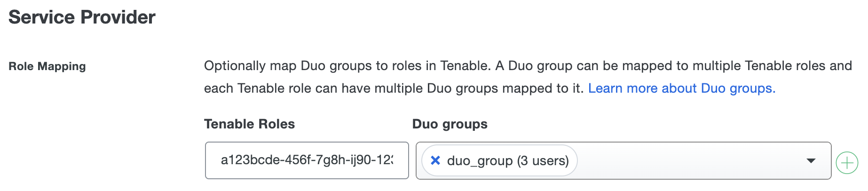The height and width of the screenshot is (191, 868).
Task: Expand the Duo groups dropdown arrow
Action: point(811,161)
